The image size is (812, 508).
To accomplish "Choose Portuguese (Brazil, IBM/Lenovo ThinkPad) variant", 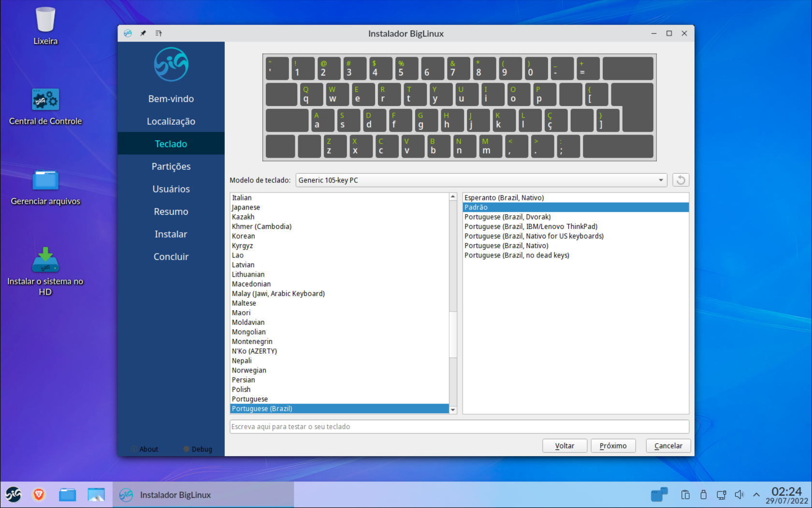I will (576, 226).
